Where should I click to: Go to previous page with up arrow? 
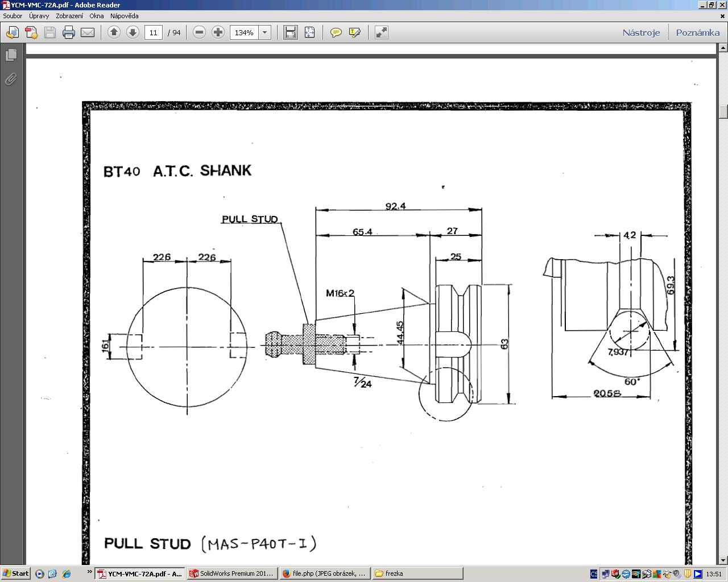[114, 32]
